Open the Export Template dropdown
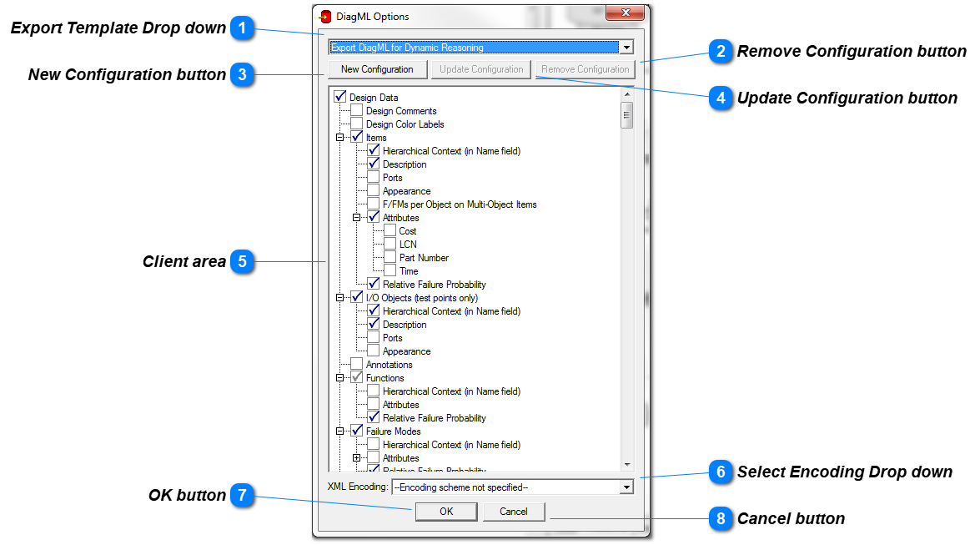980x545 pixels. tap(626, 48)
